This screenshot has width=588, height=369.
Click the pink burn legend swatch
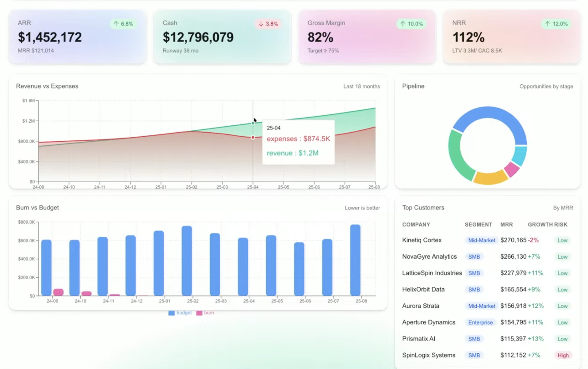click(199, 313)
